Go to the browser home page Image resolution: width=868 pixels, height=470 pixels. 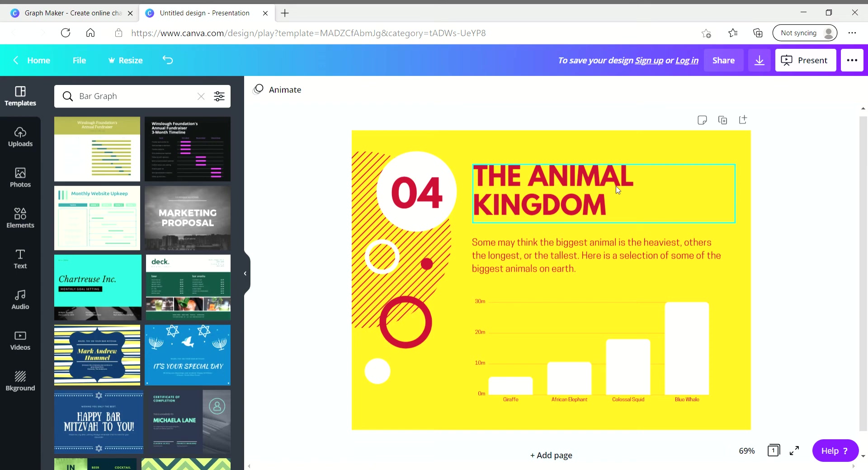point(90,33)
